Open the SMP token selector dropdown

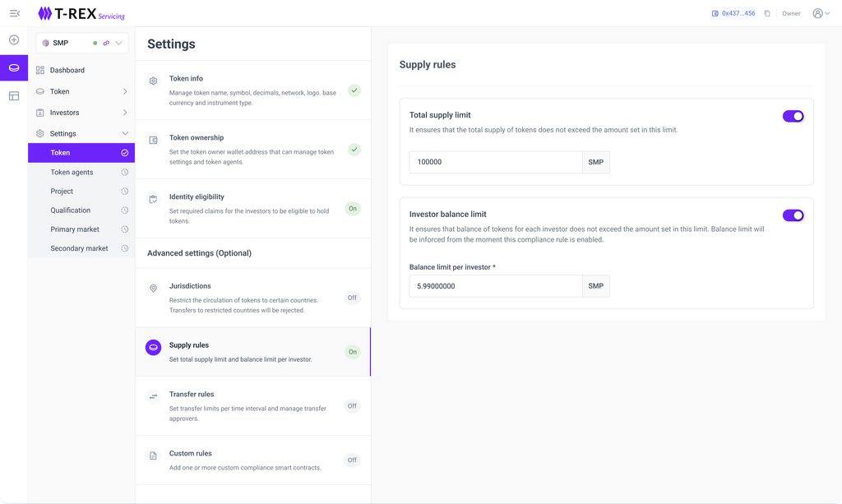(119, 43)
